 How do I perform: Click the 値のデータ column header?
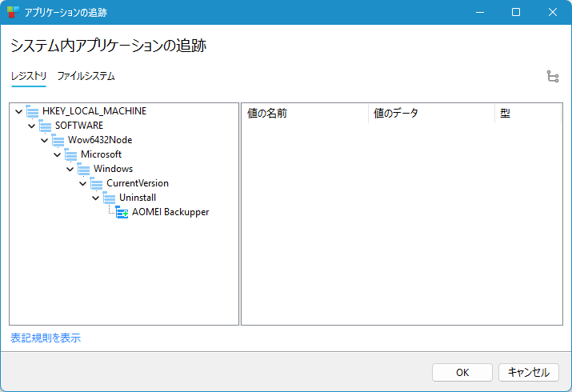click(x=430, y=114)
